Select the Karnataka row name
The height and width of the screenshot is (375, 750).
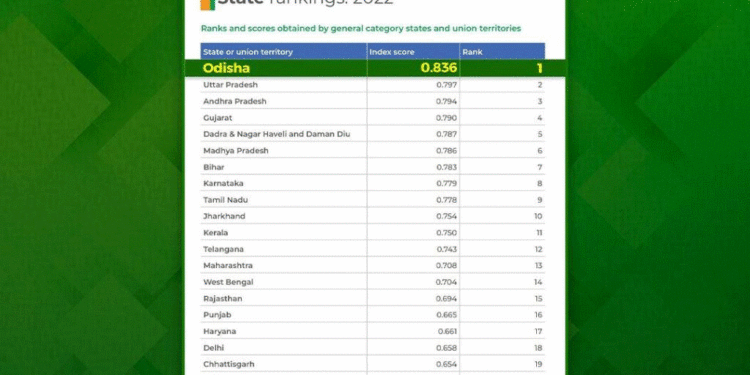pyautogui.click(x=223, y=183)
